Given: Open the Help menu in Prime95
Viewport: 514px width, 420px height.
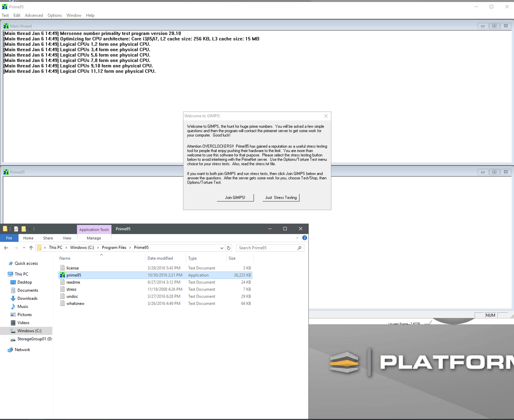Looking at the screenshot, I should click(90, 15).
